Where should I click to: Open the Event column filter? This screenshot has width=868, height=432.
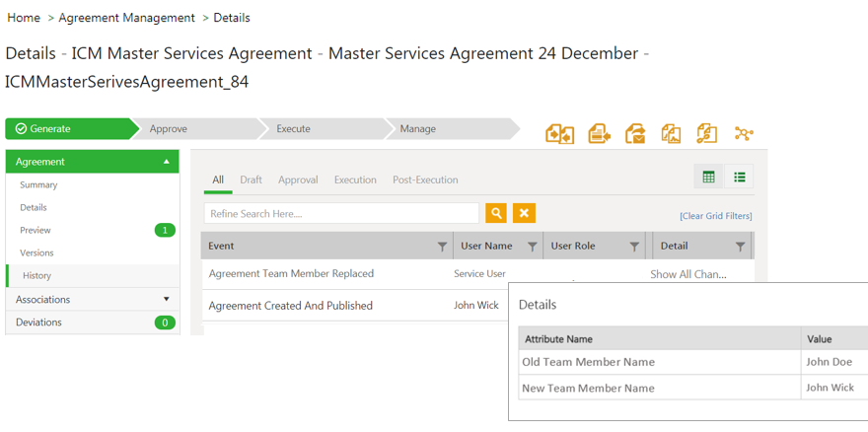click(x=442, y=247)
